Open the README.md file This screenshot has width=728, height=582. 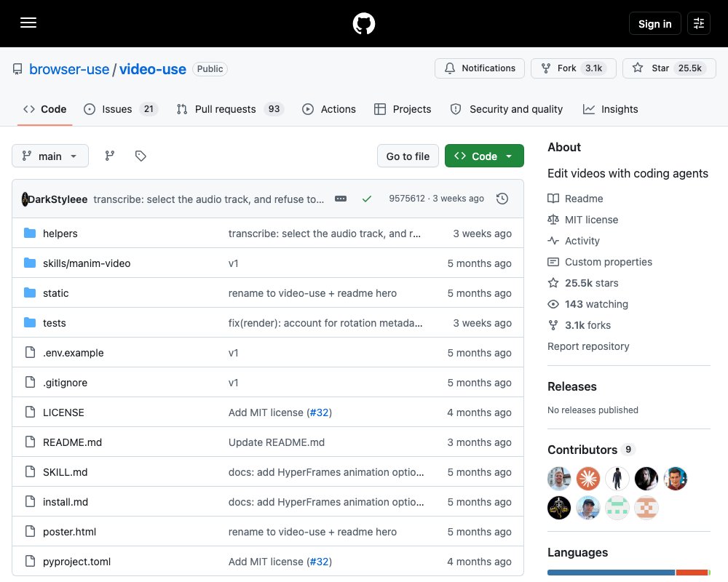(72, 442)
